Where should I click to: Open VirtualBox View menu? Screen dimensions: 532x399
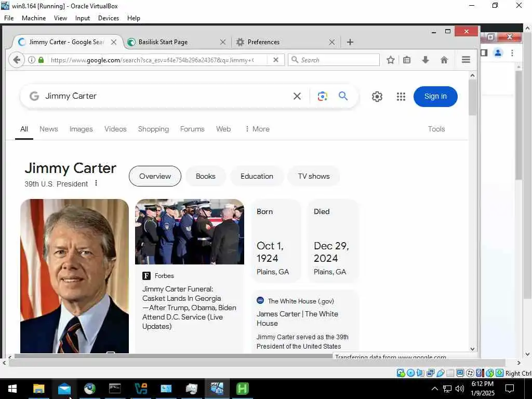pyautogui.click(x=60, y=18)
